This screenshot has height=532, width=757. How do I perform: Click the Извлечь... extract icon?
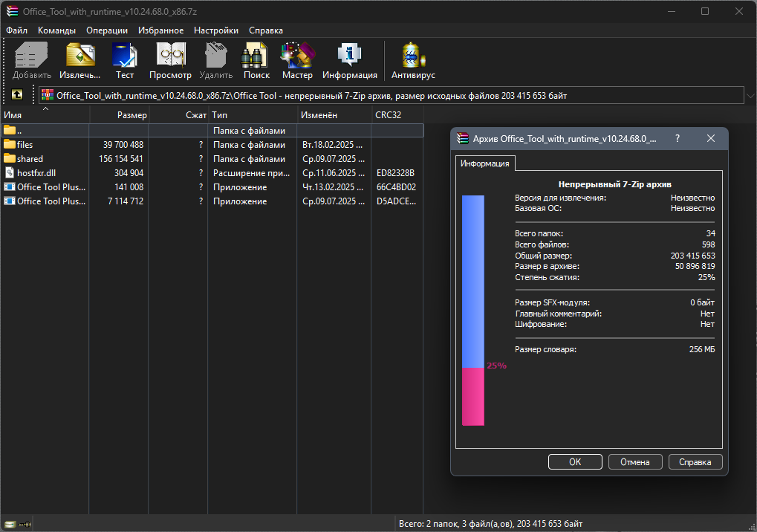(80, 54)
